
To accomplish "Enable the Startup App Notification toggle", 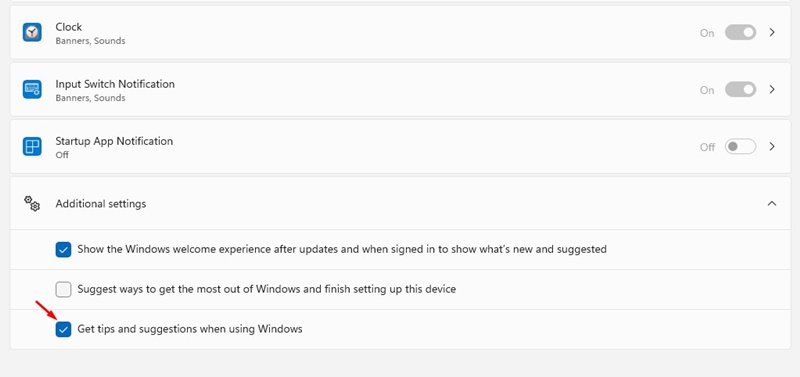I will point(740,147).
